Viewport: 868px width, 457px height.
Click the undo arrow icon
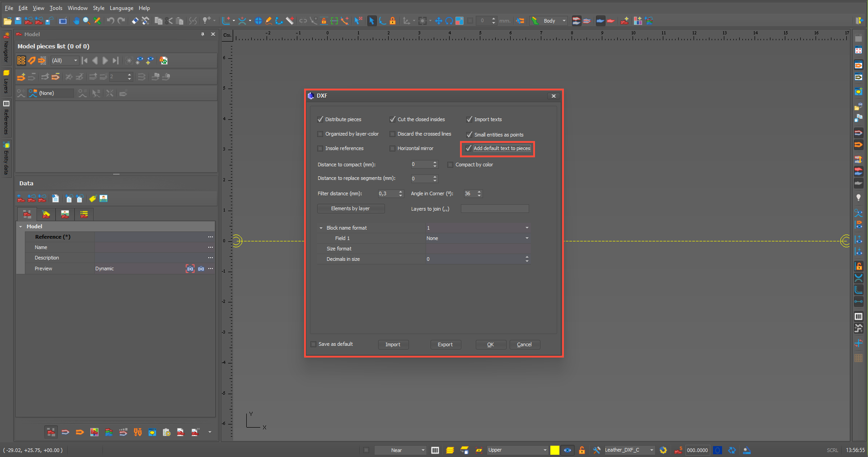(x=110, y=21)
